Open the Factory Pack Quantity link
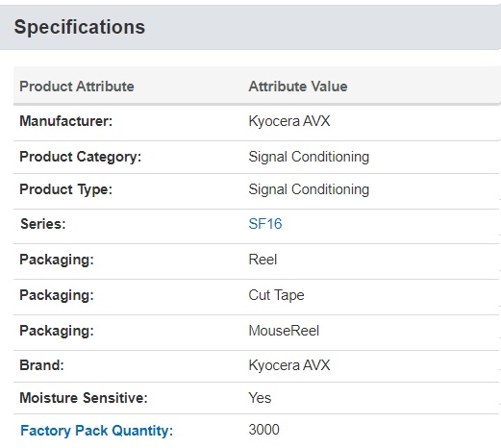 96,431
